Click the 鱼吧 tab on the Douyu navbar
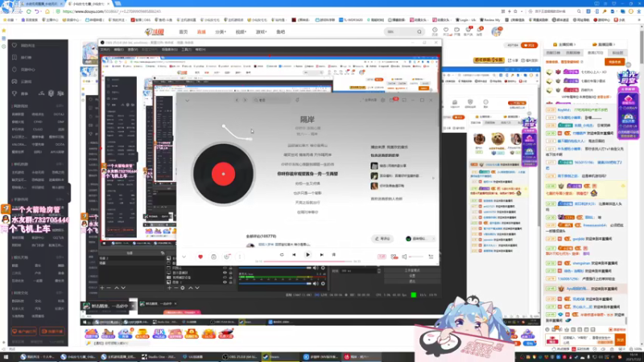Image resolution: width=644 pixels, height=362 pixels. click(x=280, y=32)
